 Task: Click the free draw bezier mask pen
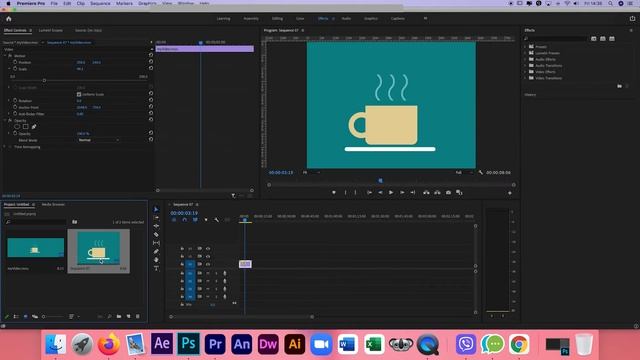point(34,127)
